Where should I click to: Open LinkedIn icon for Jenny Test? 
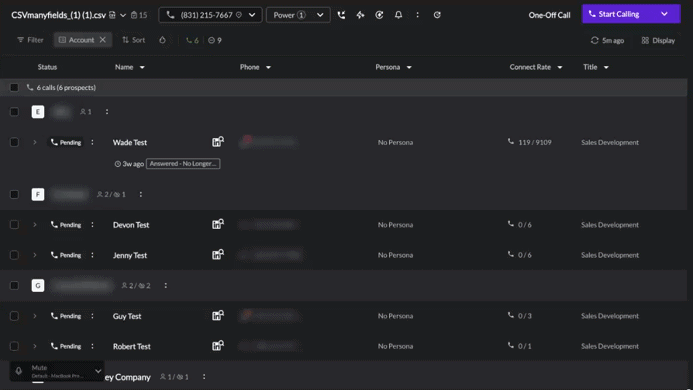218,254
